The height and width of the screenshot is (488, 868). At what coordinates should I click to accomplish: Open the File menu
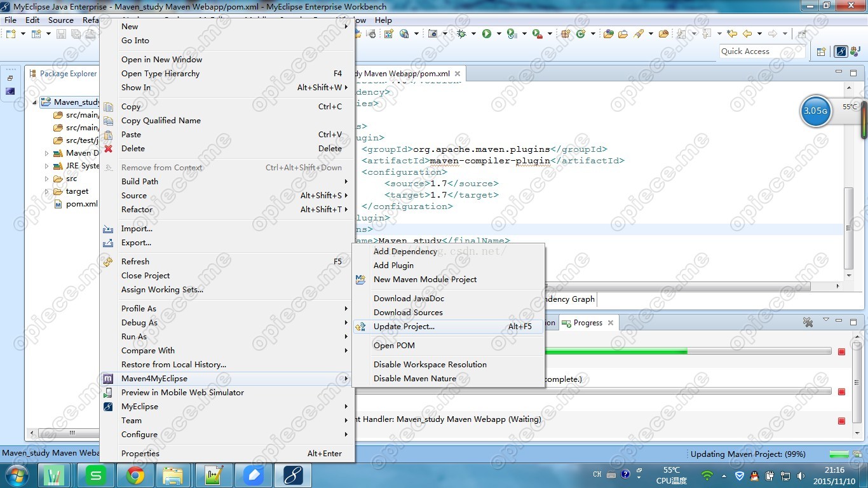pos(11,20)
